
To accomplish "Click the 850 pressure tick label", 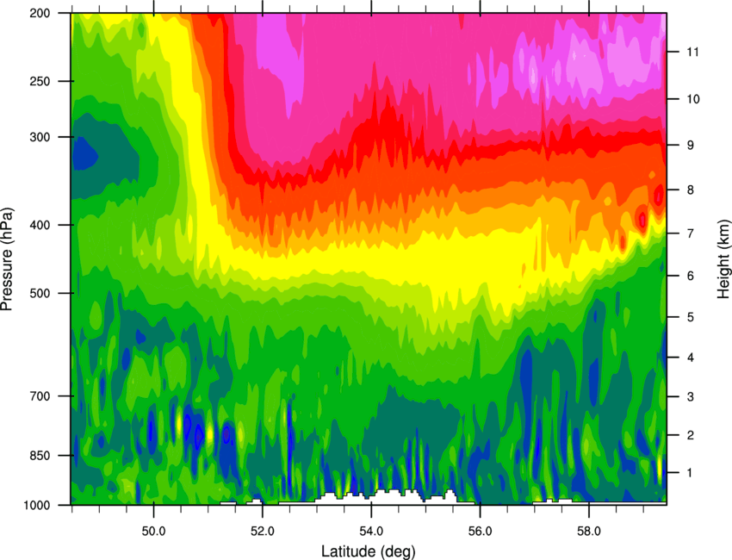I will pyautogui.click(x=40, y=456).
